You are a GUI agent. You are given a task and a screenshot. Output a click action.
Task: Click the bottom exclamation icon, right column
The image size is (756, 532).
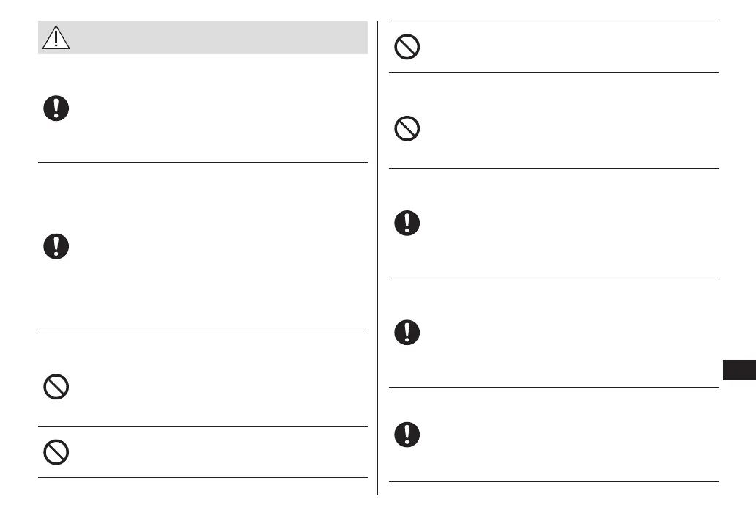(407, 435)
